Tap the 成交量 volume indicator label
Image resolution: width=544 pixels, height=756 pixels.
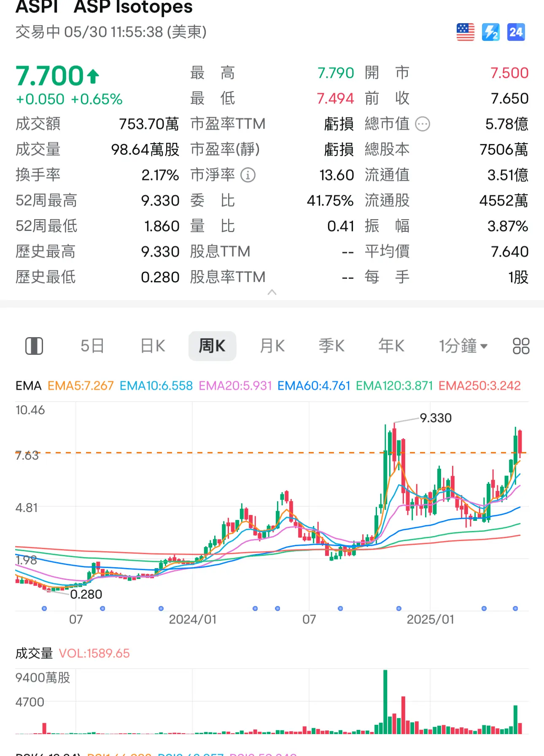[x=34, y=653]
